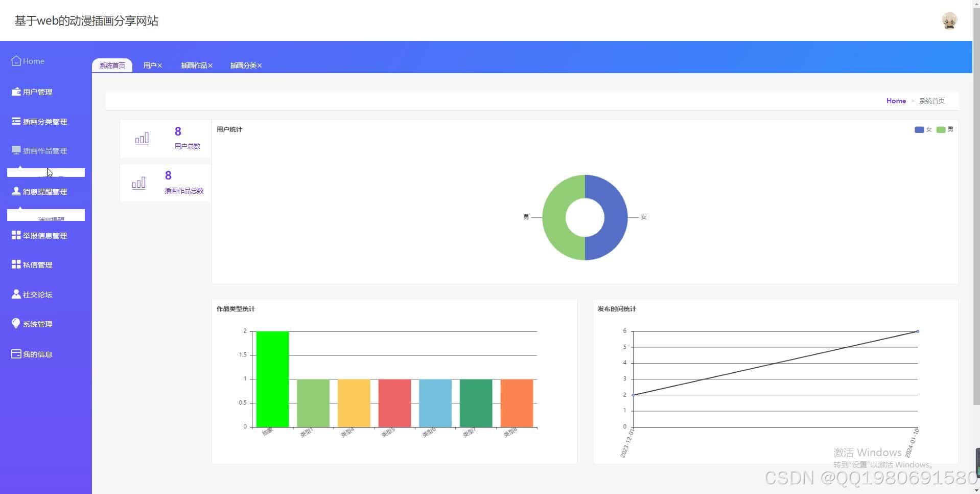Click the 类型8 orange bar
Image resolution: width=980 pixels, height=494 pixels.
coord(517,403)
